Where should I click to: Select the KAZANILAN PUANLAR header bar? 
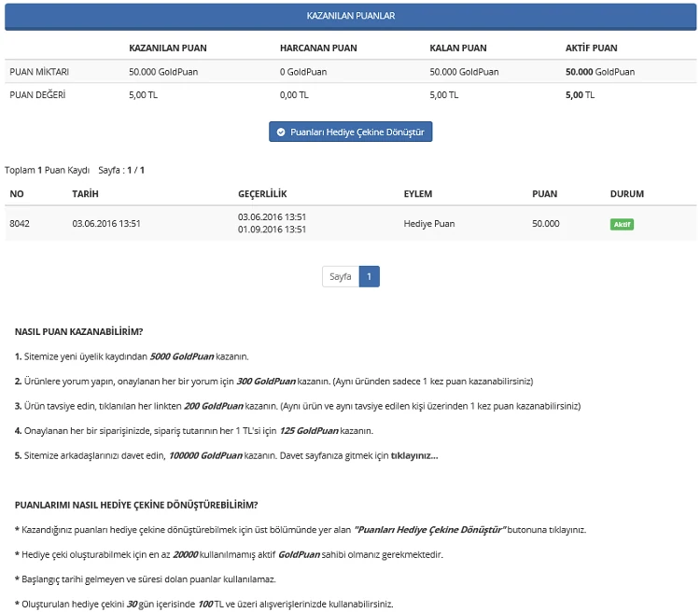350,16
